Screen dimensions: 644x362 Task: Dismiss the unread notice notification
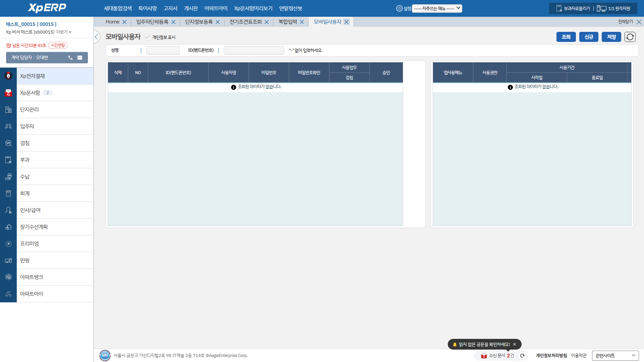pos(515,344)
